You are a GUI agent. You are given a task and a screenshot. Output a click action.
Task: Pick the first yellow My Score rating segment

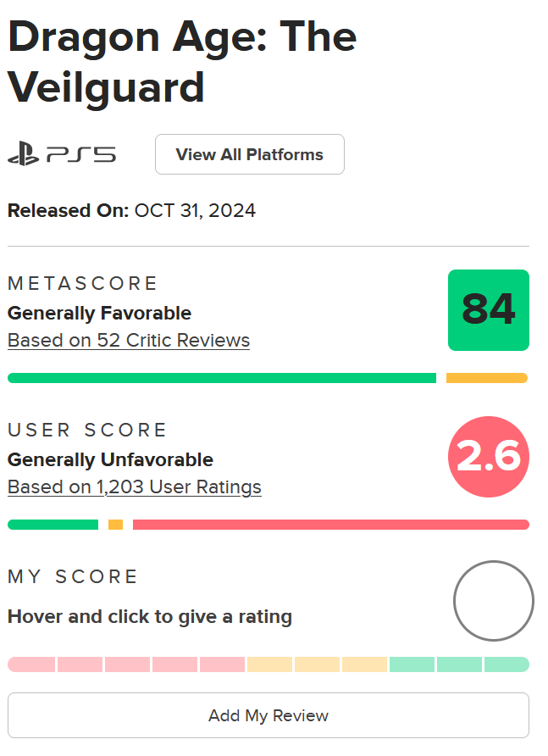269,664
